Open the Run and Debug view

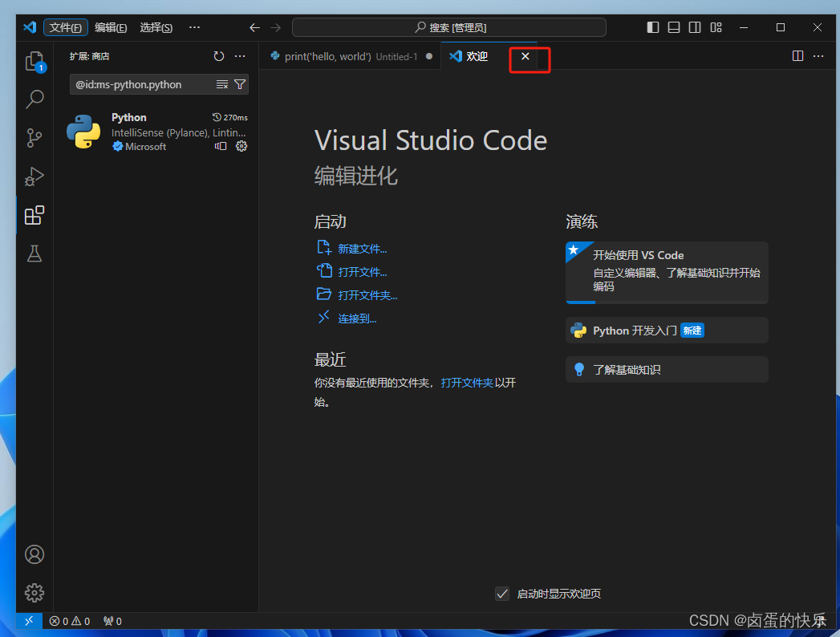point(34,176)
